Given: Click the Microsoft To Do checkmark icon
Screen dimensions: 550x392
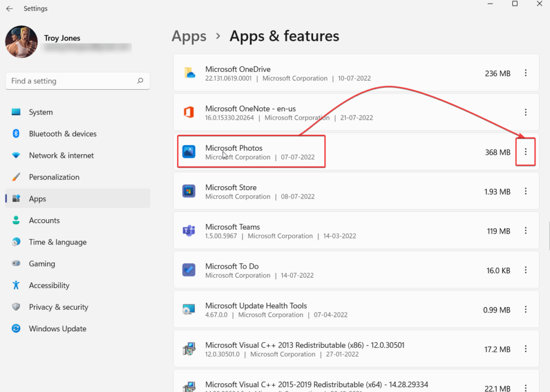Looking at the screenshot, I should point(189,270).
